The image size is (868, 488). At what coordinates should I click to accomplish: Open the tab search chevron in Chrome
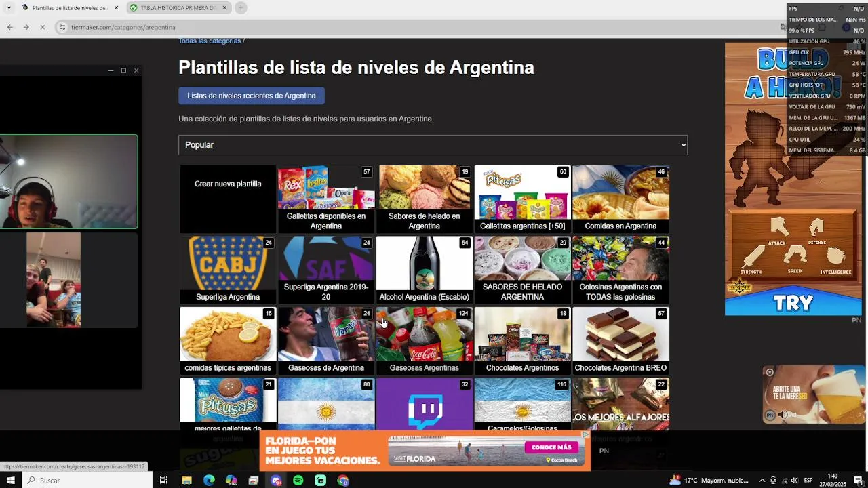click(7, 7)
